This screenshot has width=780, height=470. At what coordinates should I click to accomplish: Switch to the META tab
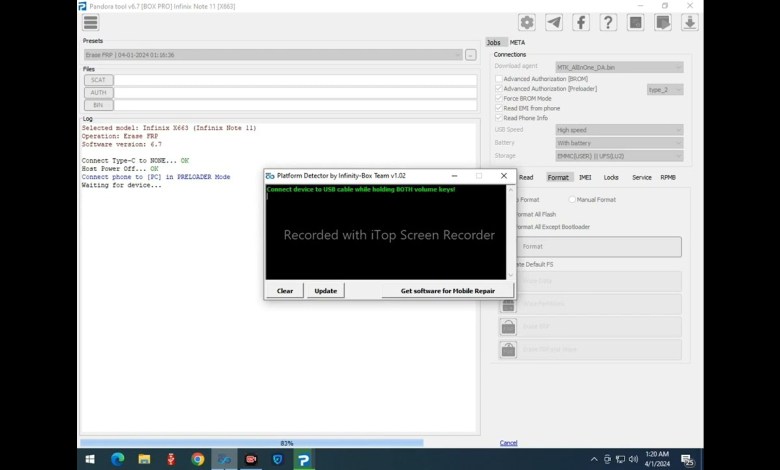(x=517, y=42)
